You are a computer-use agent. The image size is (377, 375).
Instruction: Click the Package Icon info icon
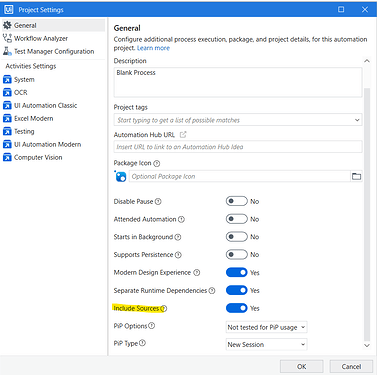pyautogui.click(x=157, y=163)
